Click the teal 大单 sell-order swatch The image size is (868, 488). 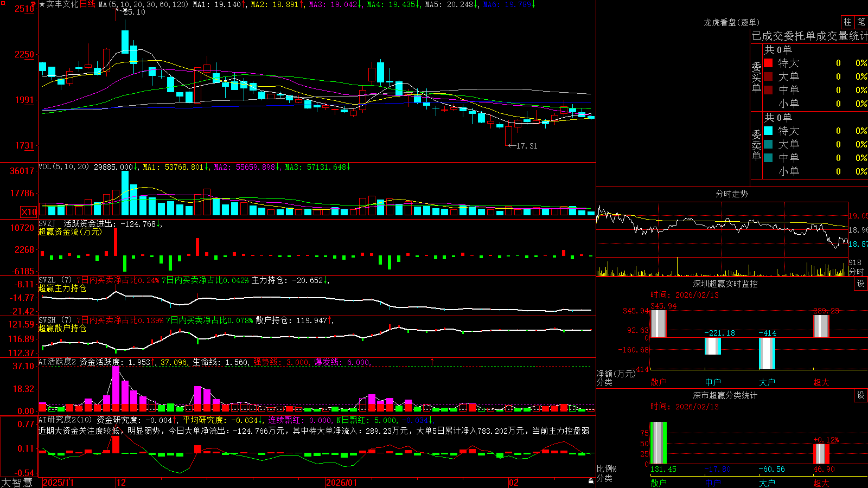[x=768, y=144]
